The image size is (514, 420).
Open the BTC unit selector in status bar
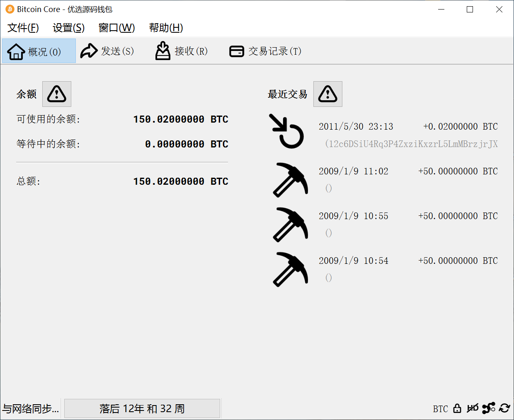[x=440, y=409]
